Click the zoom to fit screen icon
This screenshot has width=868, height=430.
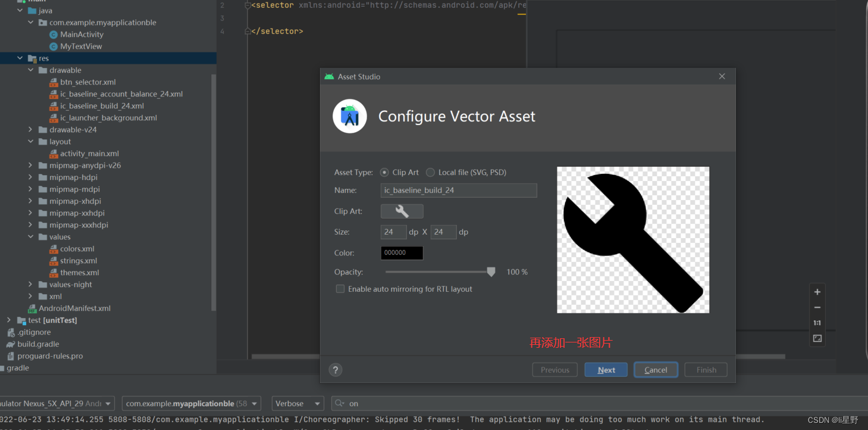tap(817, 338)
